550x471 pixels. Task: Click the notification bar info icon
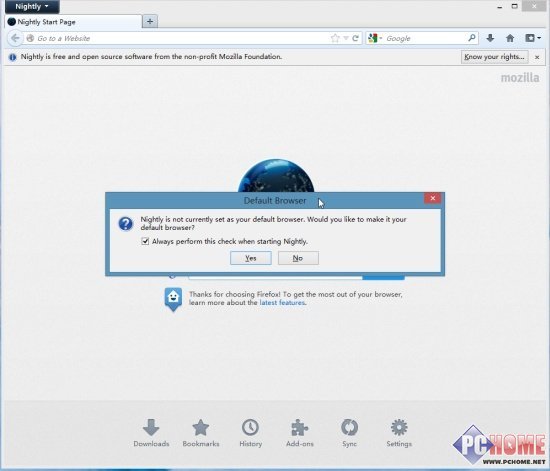pyautogui.click(x=12, y=57)
